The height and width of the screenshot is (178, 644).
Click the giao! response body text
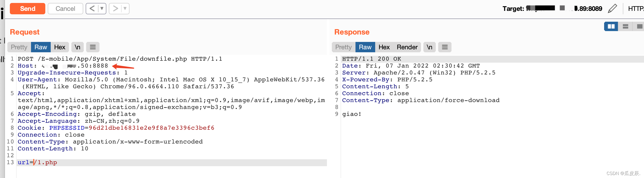click(352, 114)
